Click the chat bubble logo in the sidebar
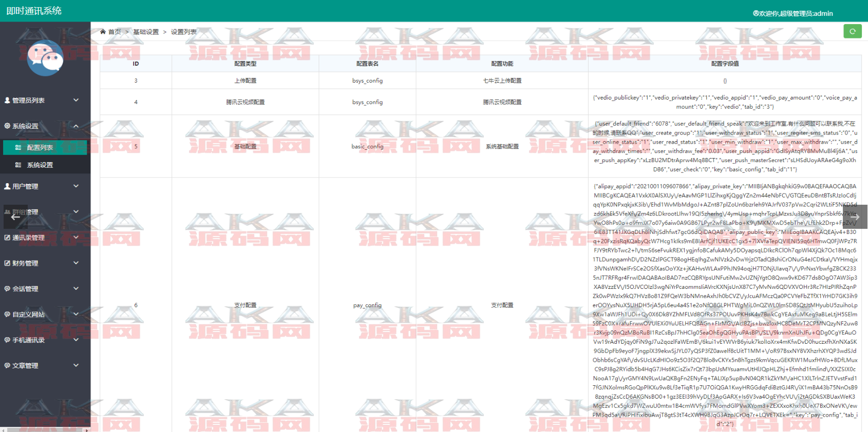 (x=45, y=58)
